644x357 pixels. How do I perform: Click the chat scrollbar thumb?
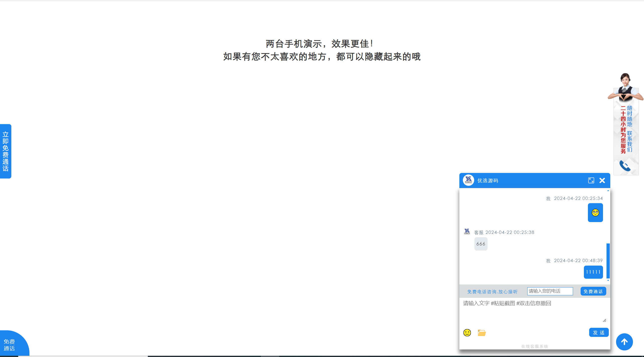coord(608,261)
